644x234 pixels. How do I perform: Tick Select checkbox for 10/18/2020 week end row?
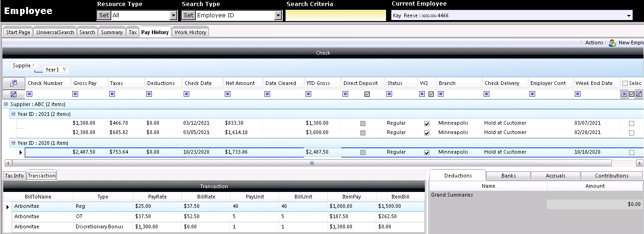[631, 152]
